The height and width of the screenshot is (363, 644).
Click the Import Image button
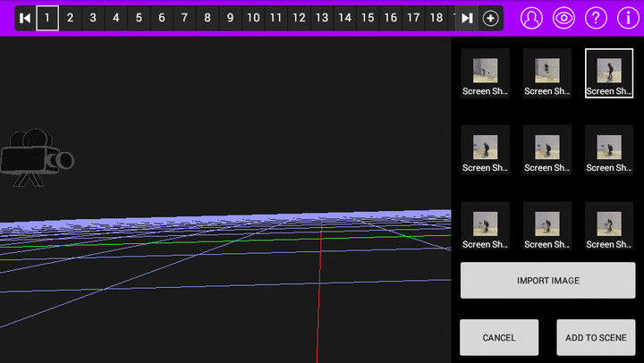tap(547, 281)
